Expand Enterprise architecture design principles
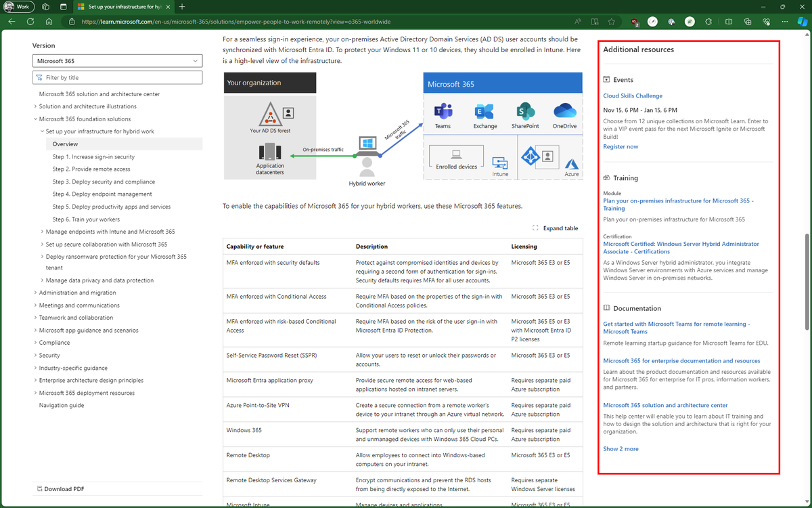 coord(35,381)
